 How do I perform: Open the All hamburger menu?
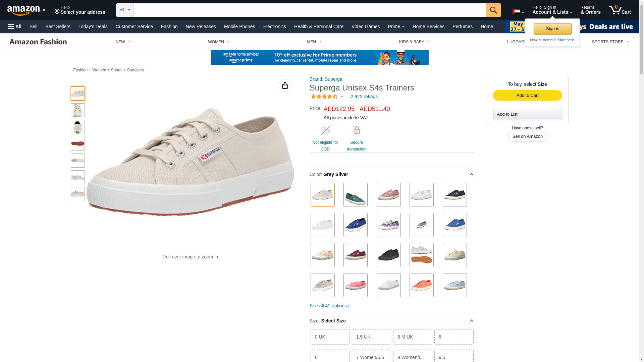(x=15, y=26)
